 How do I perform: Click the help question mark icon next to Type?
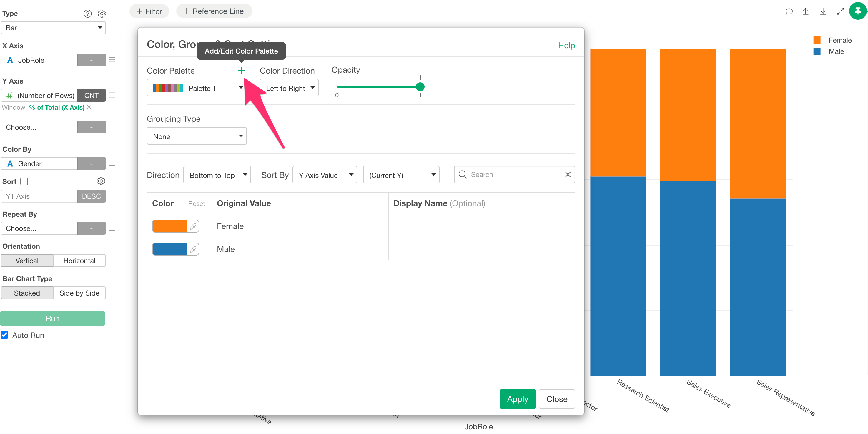pyautogui.click(x=87, y=14)
